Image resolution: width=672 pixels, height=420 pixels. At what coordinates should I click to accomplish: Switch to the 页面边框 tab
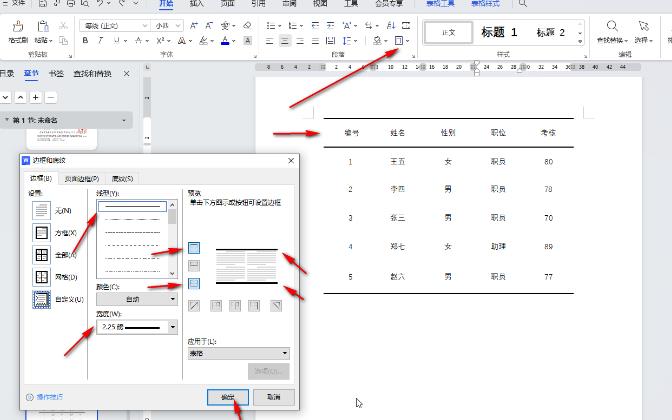(82, 179)
